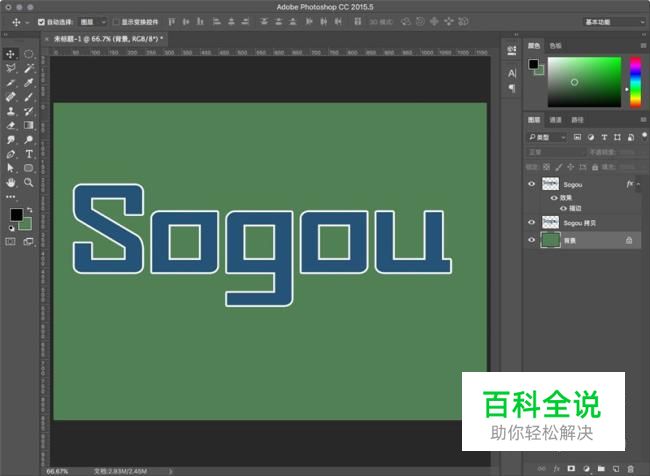650x476 pixels.
Task: Select the Eraser tool
Action: (10, 125)
